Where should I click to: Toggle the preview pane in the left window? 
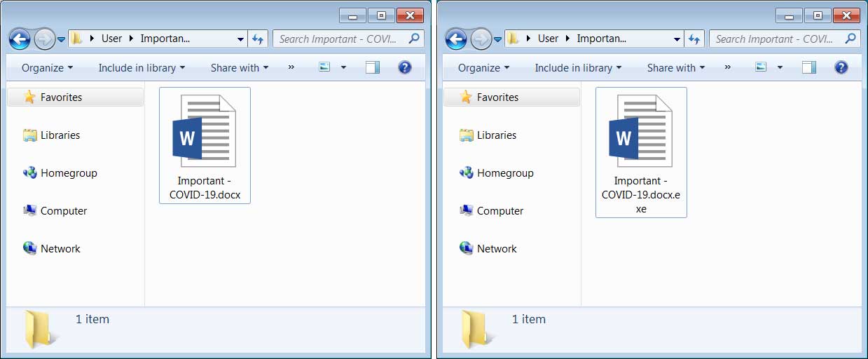click(x=373, y=67)
